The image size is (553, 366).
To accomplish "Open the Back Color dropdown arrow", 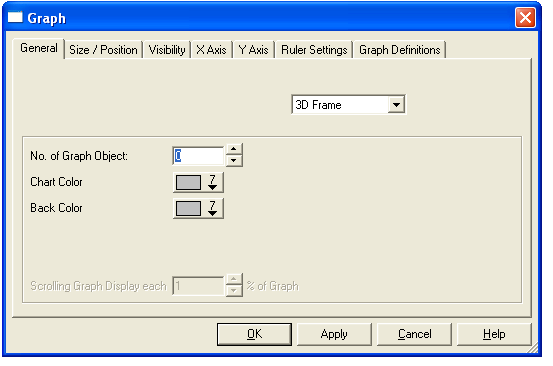I will tap(212, 208).
